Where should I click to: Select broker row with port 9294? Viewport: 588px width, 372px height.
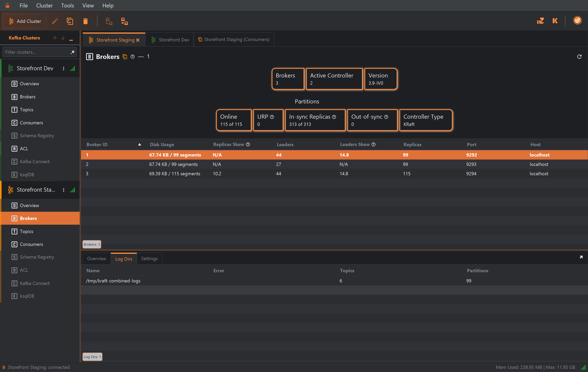pyautogui.click(x=334, y=174)
